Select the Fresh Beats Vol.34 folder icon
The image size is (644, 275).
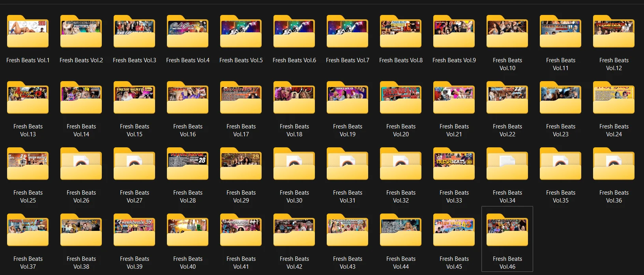[x=507, y=164]
